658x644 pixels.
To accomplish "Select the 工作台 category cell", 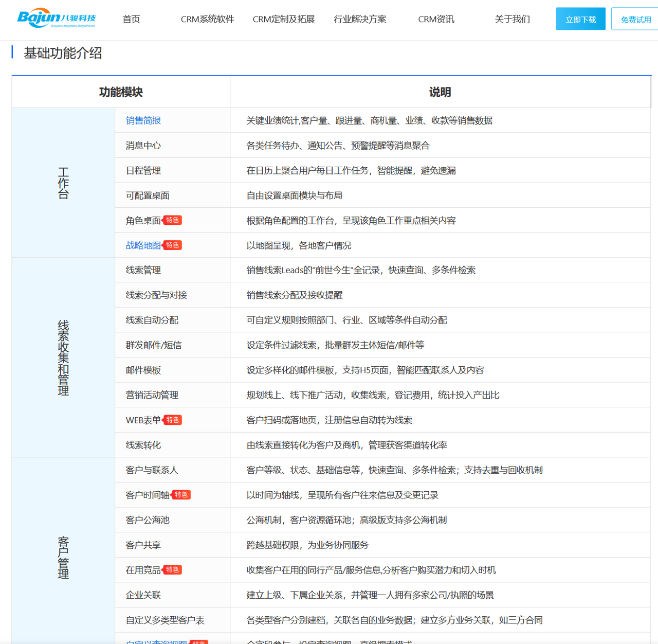I will [x=63, y=183].
